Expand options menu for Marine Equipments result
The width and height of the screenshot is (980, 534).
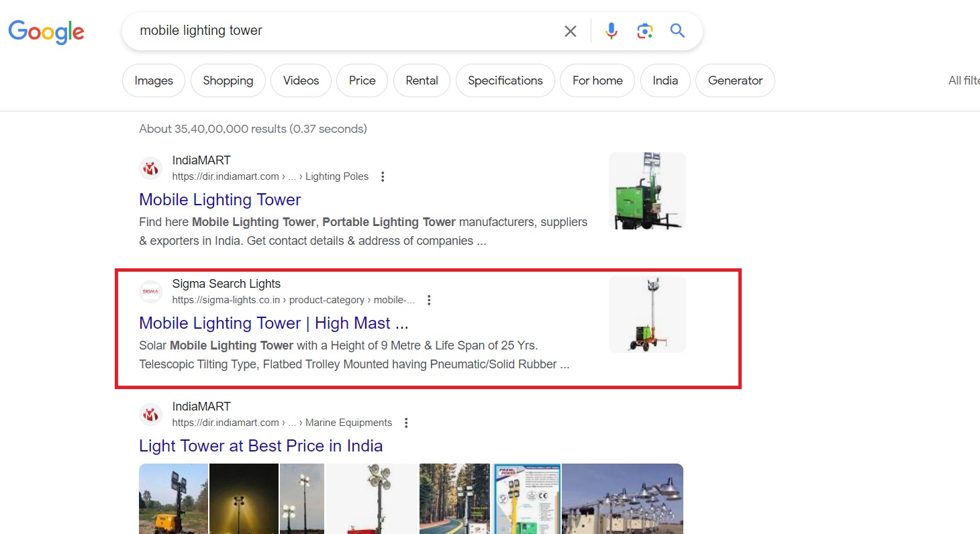(x=406, y=423)
